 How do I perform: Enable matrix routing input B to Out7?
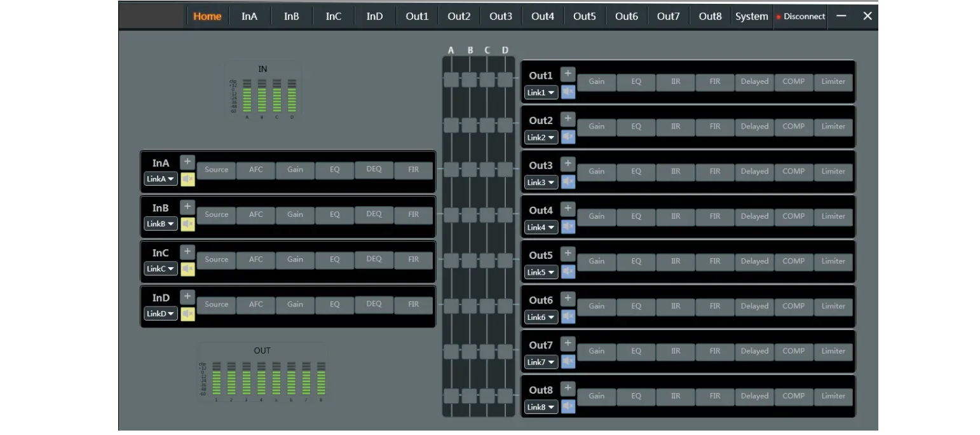[469, 352]
